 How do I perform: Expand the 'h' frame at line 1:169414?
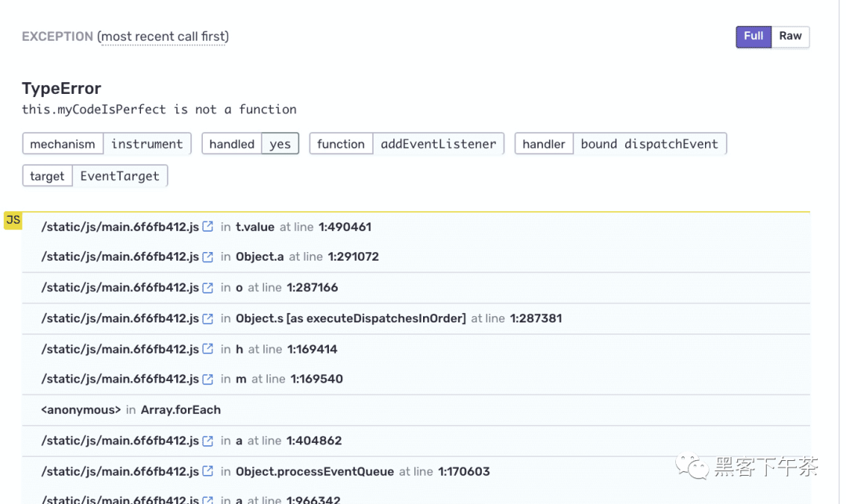click(x=416, y=349)
